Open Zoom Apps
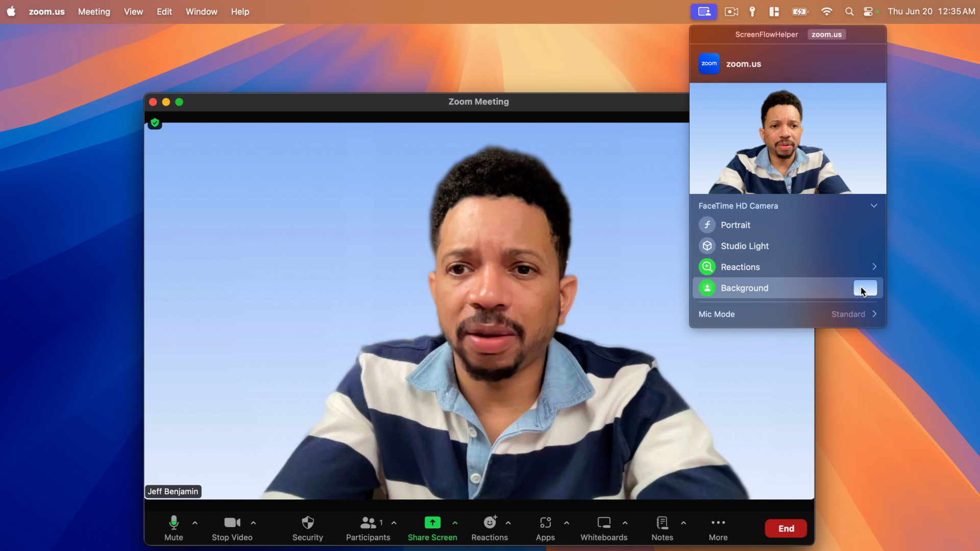Viewport: 980px width, 551px height. (x=545, y=528)
